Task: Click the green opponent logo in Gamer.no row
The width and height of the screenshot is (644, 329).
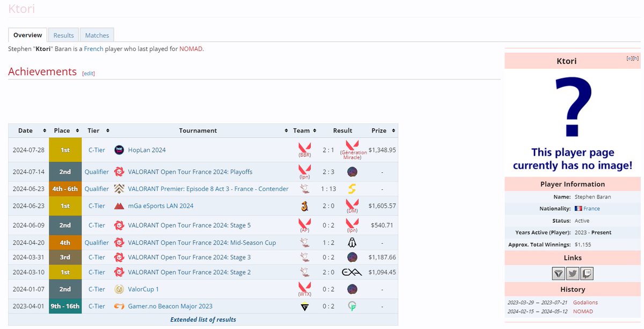Action: [x=352, y=306]
